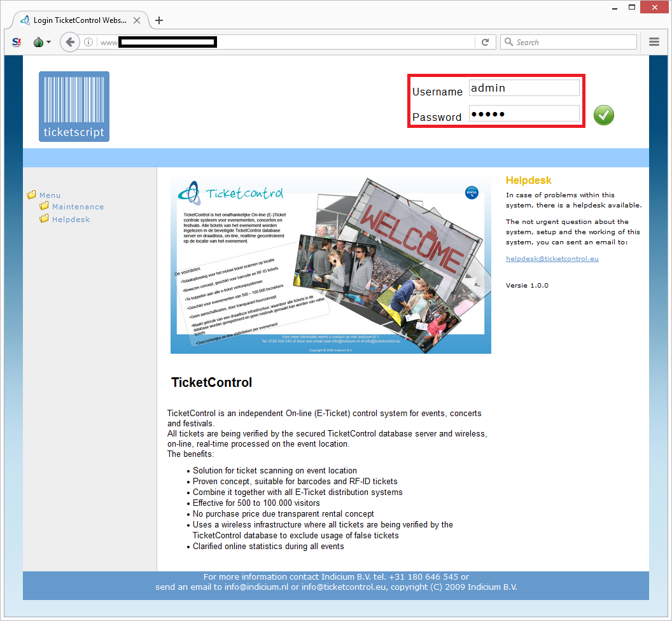Click the TicketControl swirl logo in banner

pos(190,193)
